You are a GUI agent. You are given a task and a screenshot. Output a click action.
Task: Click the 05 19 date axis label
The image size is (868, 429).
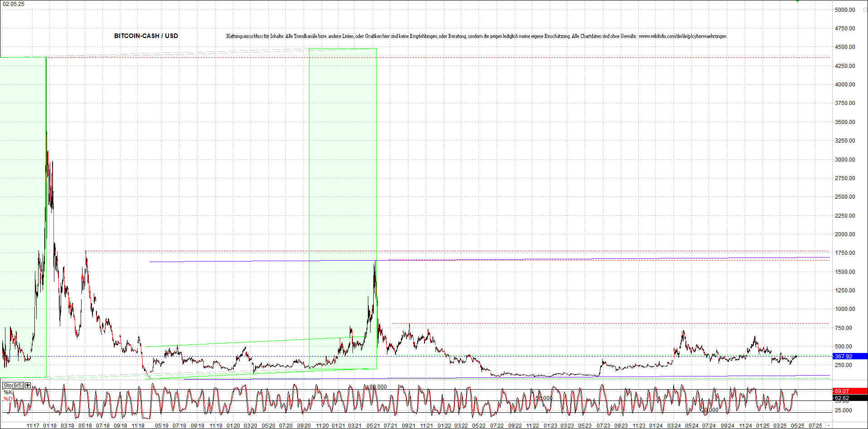point(162,425)
